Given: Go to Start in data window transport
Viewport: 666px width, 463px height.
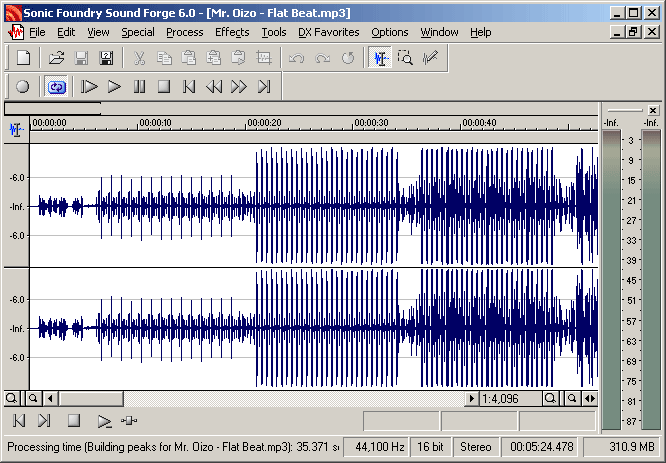Looking at the screenshot, I should (x=19, y=421).
